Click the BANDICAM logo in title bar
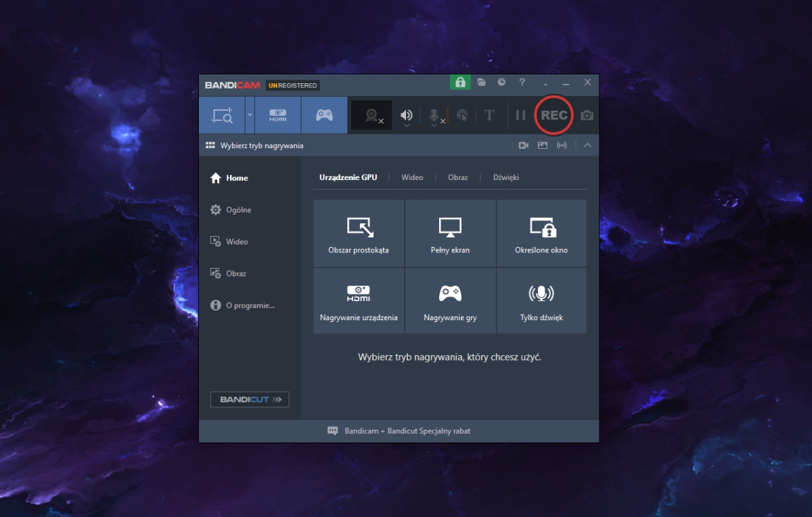The image size is (812, 517). pyautogui.click(x=232, y=85)
